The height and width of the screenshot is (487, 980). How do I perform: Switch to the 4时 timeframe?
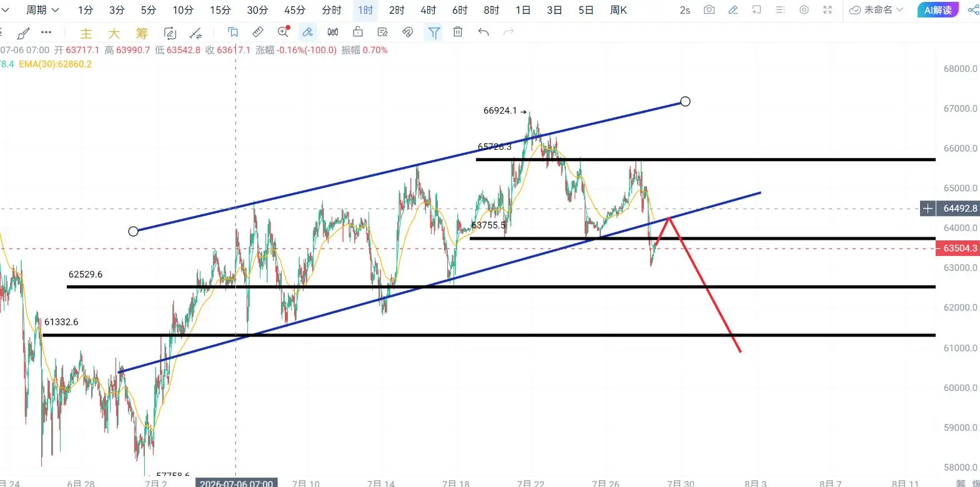[428, 10]
